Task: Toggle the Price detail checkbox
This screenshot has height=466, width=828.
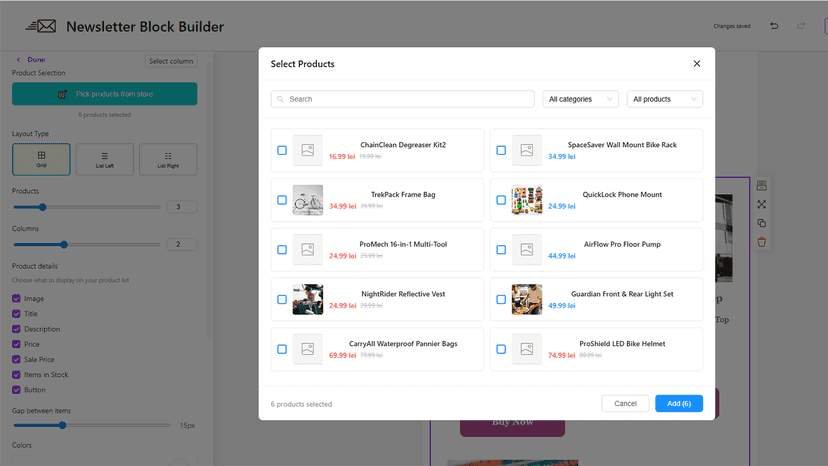Action: 16,344
